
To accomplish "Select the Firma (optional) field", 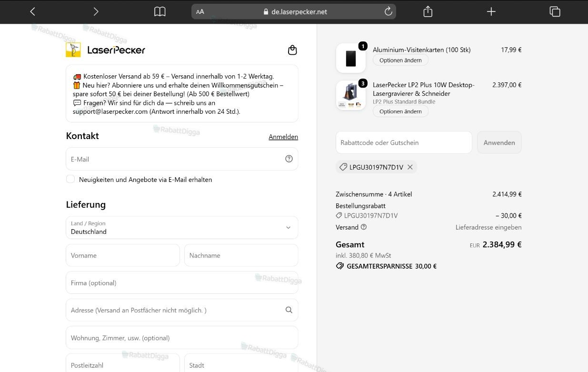I will point(182,283).
